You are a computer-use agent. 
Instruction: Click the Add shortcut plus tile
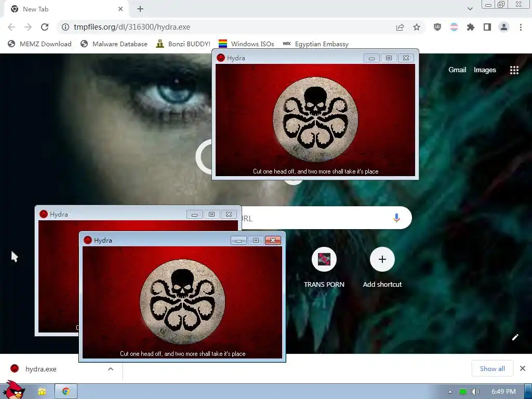[x=382, y=260]
